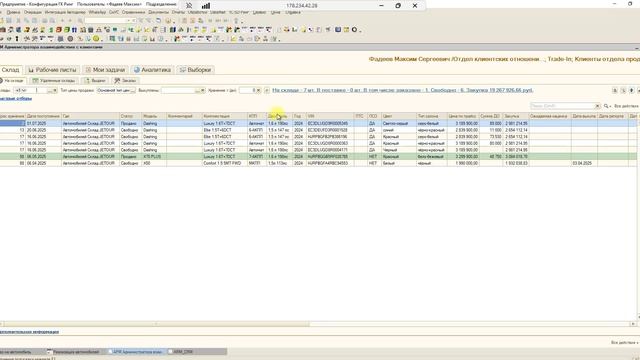
Task: Select the На складе option
Action: [x=12, y=81]
